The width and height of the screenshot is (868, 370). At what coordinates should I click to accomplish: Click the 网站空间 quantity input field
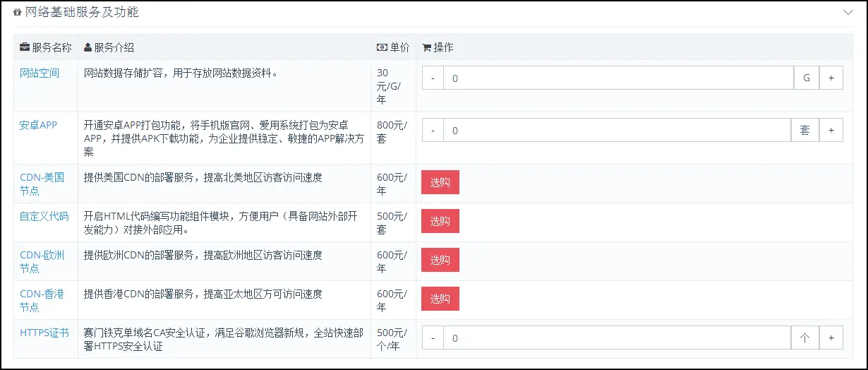click(x=618, y=78)
